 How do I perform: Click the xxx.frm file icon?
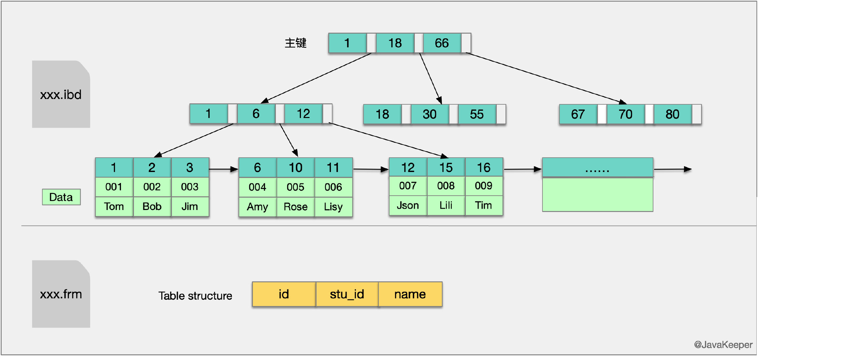tap(61, 294)
